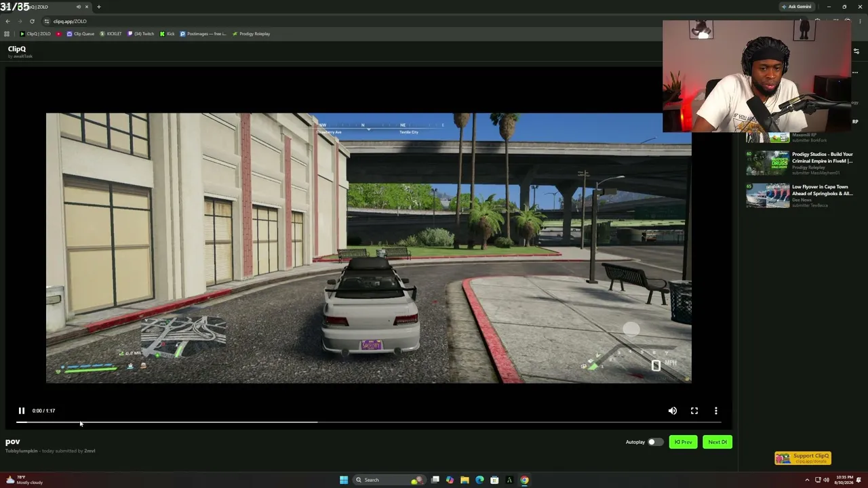Screen dimensions: 868x488
Task: Open the Prodigy Roleplay bookmark
Action: 251,34
